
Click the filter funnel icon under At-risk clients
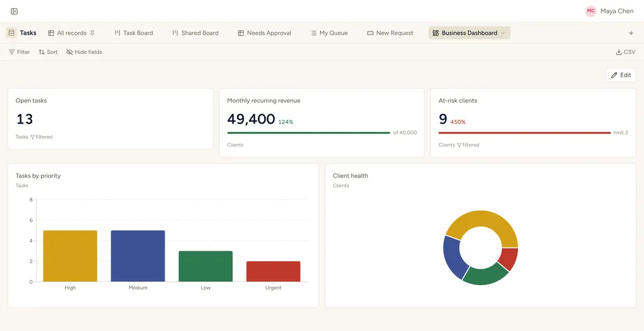459,145
